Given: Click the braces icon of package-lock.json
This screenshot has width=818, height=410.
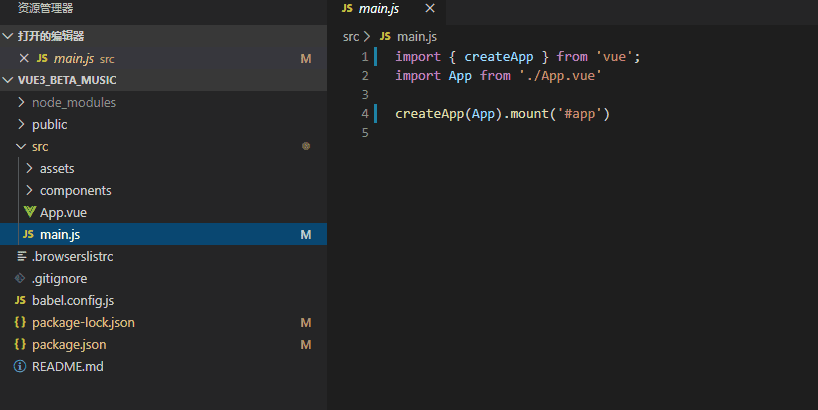Looking at the screenshot, I should pos(20,322).
